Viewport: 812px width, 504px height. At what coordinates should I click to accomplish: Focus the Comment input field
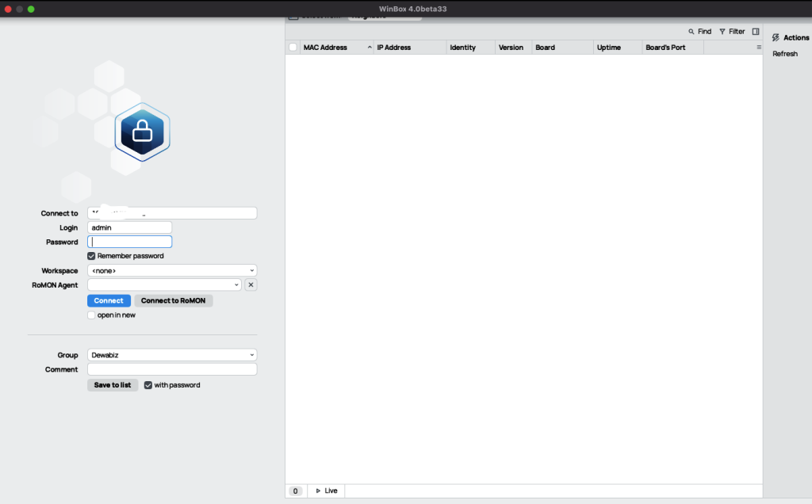[172, 369]
